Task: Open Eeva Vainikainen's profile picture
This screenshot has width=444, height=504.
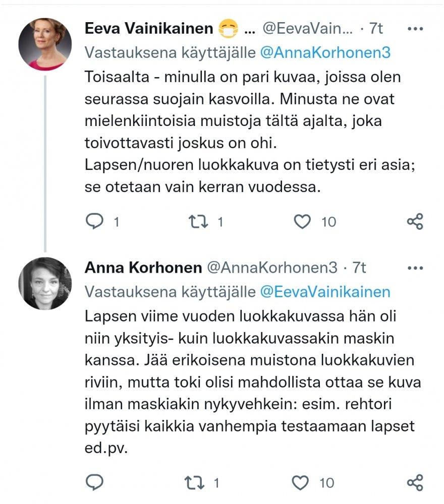Action: [45, 44]
